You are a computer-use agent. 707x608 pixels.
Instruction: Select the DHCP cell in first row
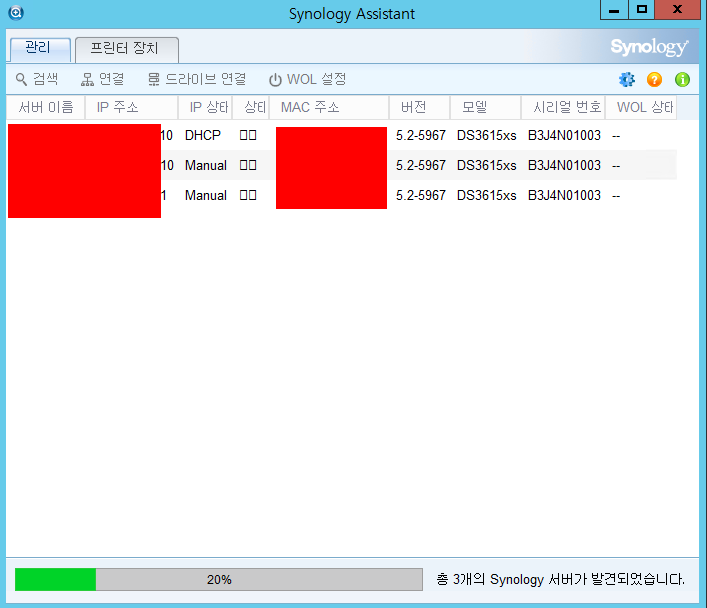[x=203, y=135]
